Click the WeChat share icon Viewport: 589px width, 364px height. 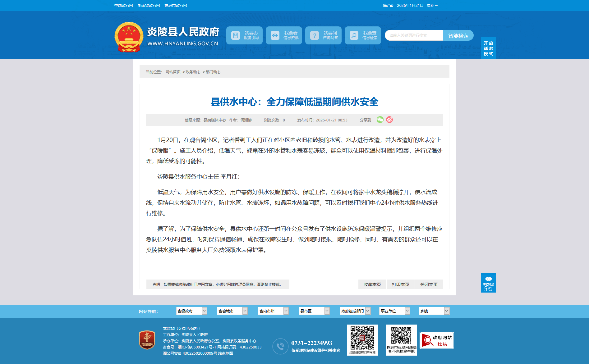380,120
